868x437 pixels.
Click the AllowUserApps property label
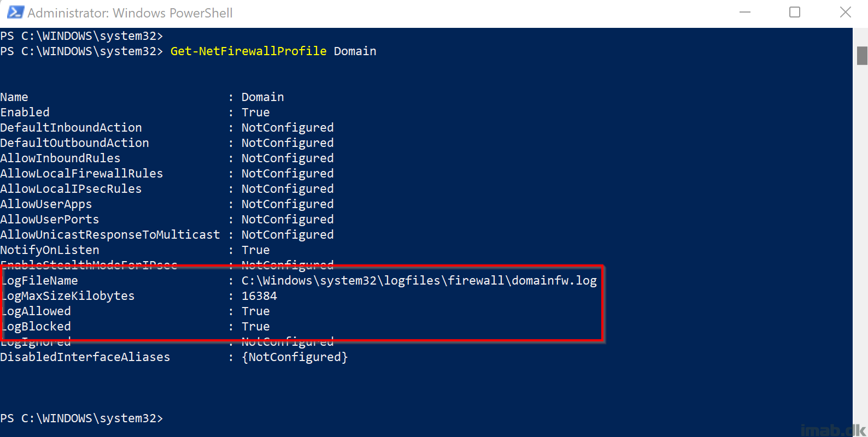tap(46, 204)
